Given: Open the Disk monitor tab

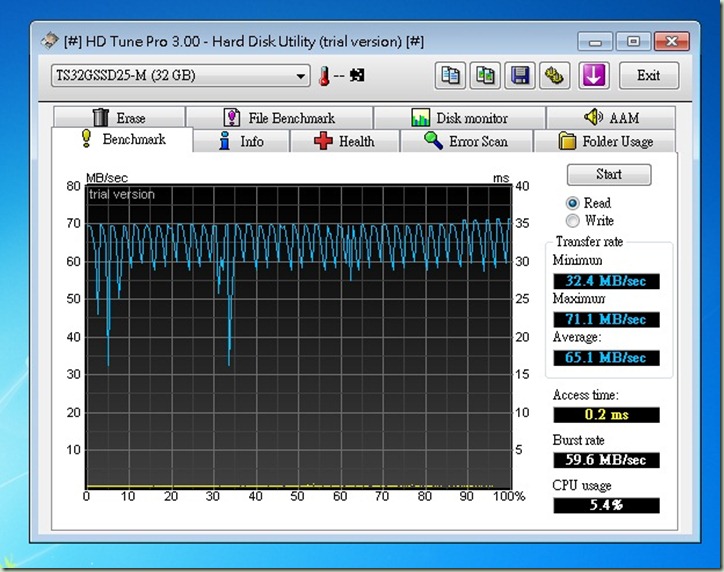Looking at the screenshot, I should (459, 117).
